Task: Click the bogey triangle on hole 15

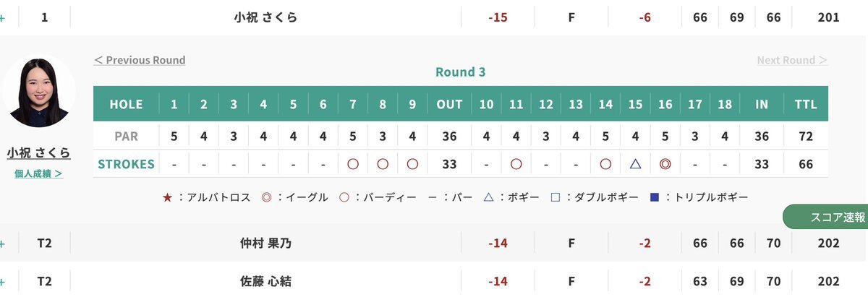Action: (635, 164)
